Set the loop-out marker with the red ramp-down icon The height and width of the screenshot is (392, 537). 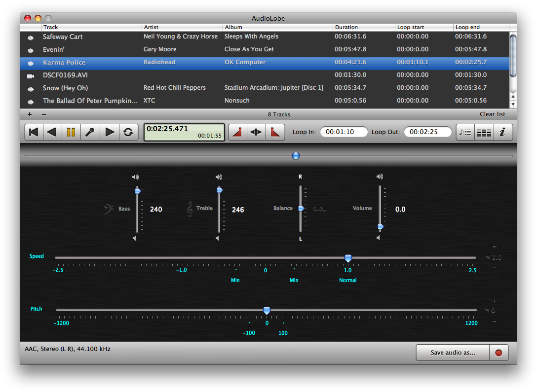pyautogui.click(x=275, y=132)
